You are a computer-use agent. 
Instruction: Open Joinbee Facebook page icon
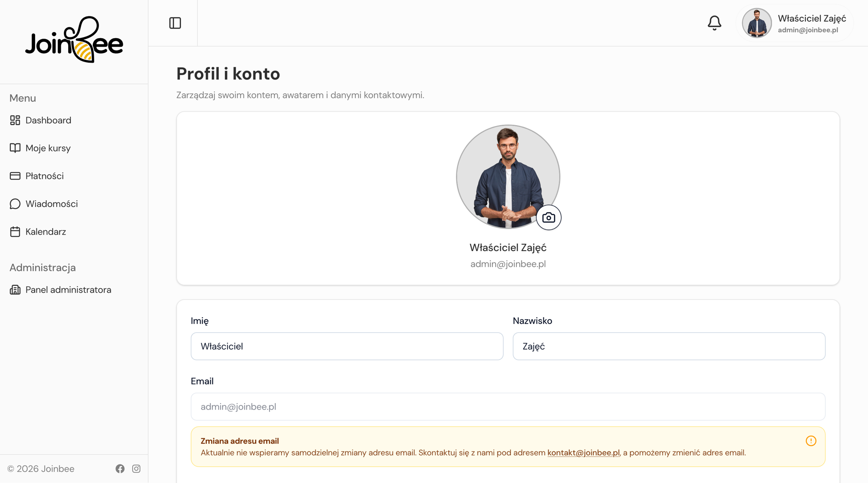[120, 469]
